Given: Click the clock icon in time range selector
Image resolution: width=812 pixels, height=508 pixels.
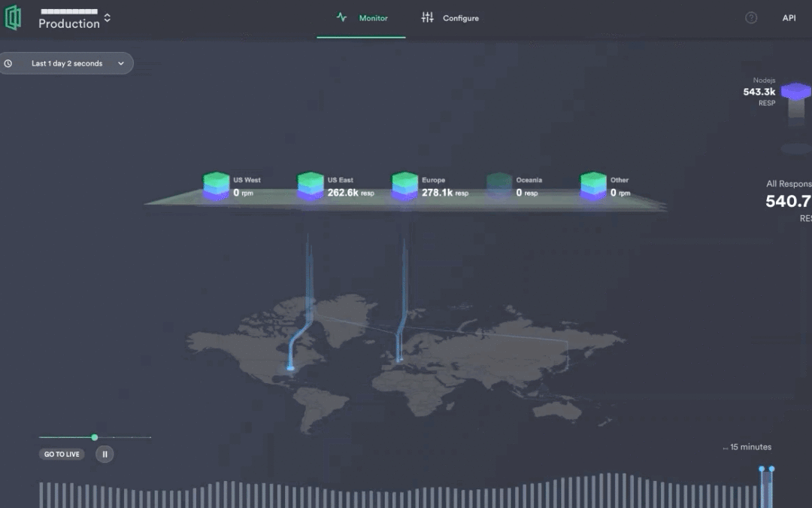Looking at the screenshot, I should pos(8,64).
